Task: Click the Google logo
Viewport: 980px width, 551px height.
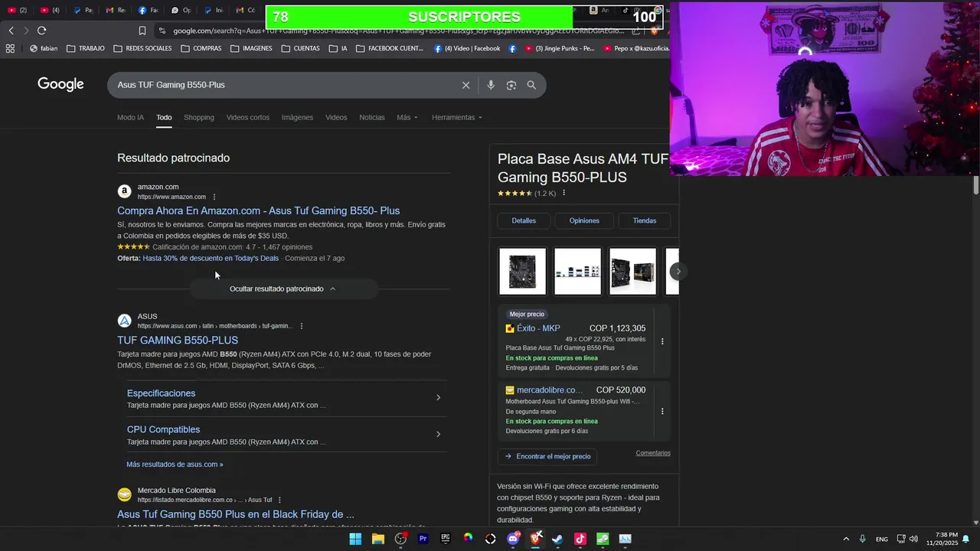Action: (x=60, y=84)
